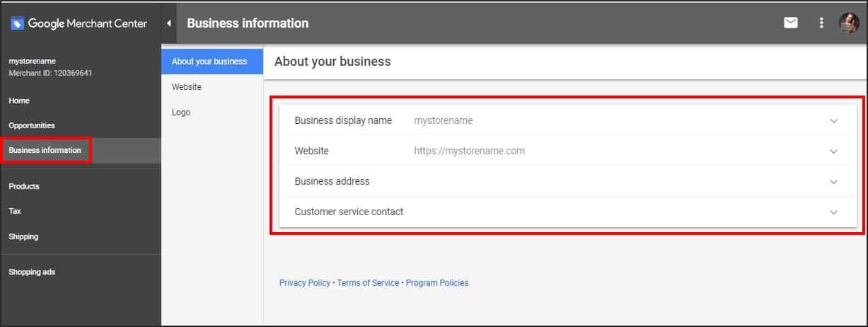Open Products in the sidebar

tap(24, 186)
